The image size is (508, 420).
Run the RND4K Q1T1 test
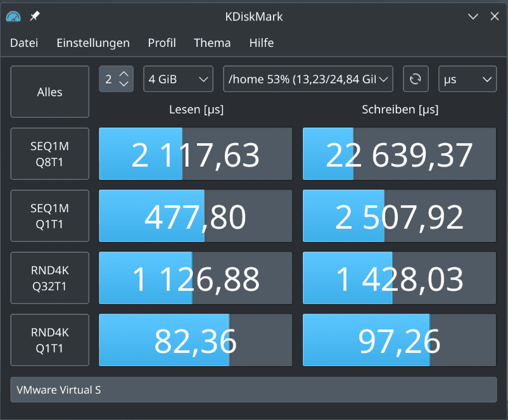pyautogui.click(x=49, y=340)
